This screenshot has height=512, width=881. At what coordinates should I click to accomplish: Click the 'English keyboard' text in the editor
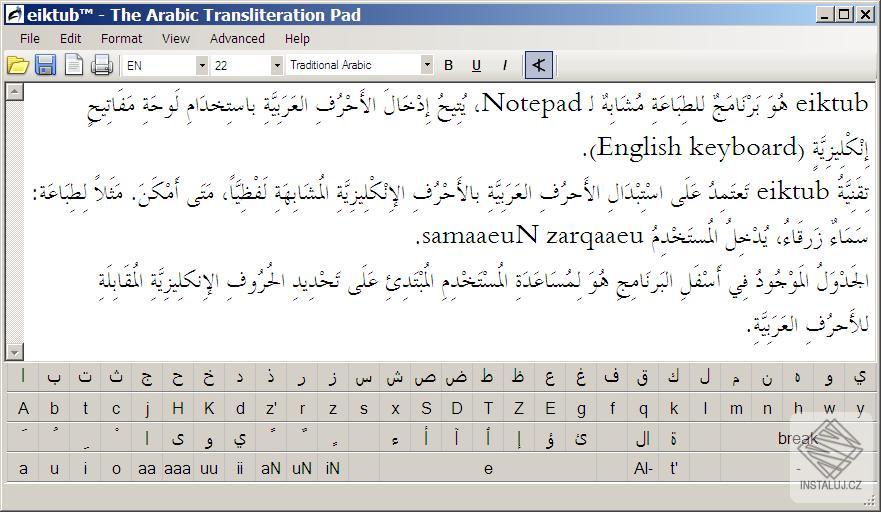point(698,148)
